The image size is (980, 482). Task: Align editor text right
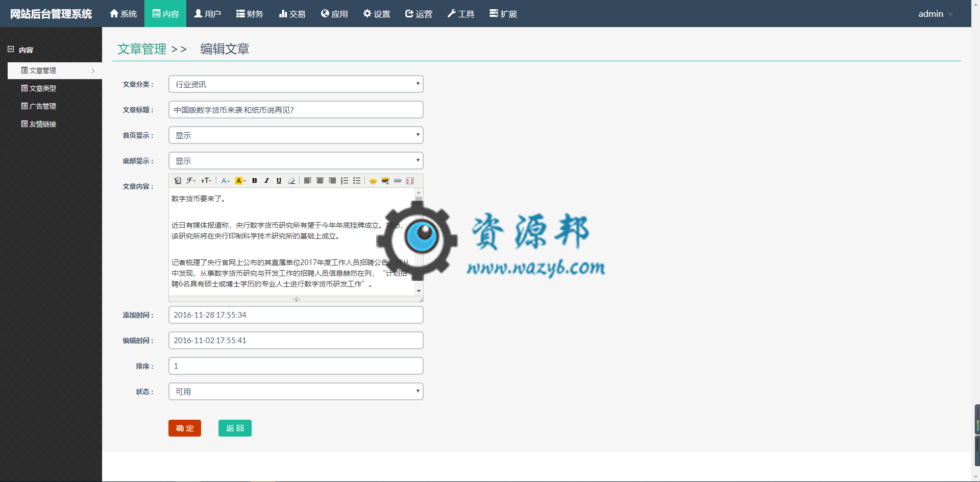click(x=332, y=181)
